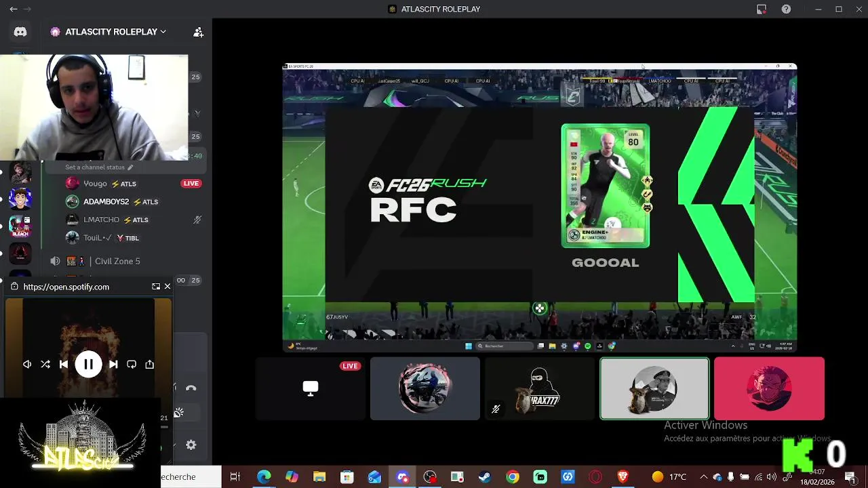
Task: Mute the Spotify mini player volume
Action: click(x=27, y=365)
